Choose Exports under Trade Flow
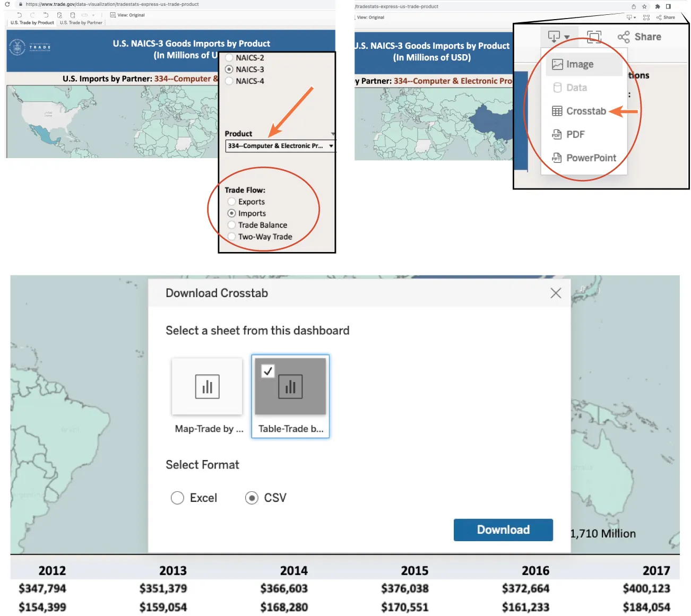Image resolution: width=691 pixels, height=616 pixels. tap(231, 202)
